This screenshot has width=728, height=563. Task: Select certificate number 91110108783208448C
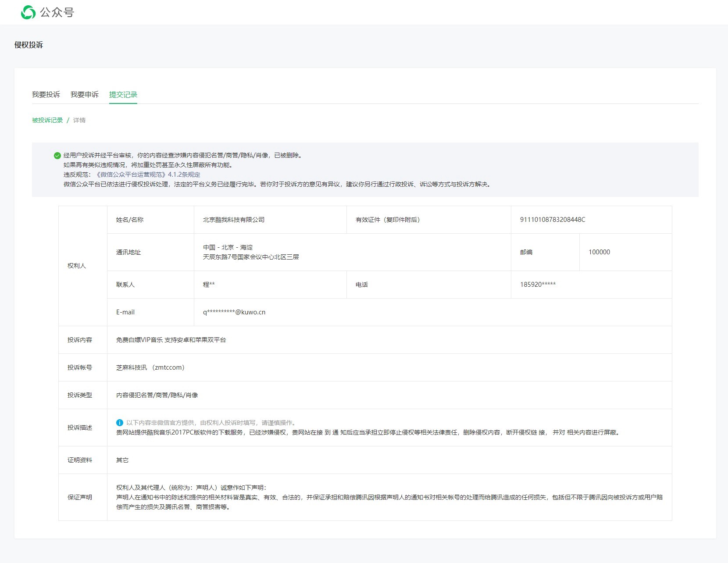coord(553,220)
